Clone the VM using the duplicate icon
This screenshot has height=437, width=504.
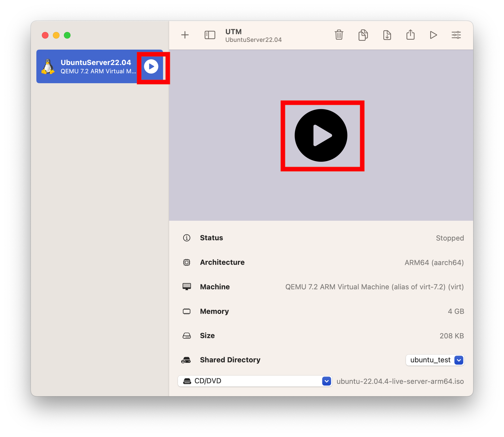click(363, 35)
